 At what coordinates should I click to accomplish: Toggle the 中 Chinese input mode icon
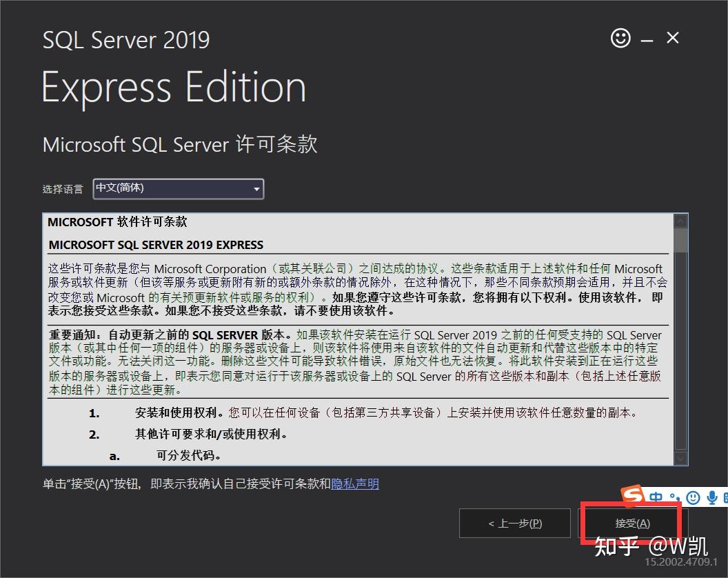click(656, 497)
